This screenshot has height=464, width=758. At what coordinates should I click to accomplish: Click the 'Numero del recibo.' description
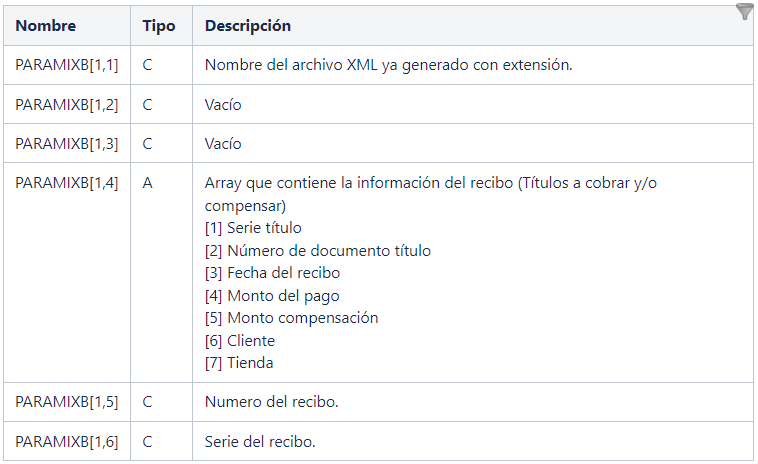point(272,402)
